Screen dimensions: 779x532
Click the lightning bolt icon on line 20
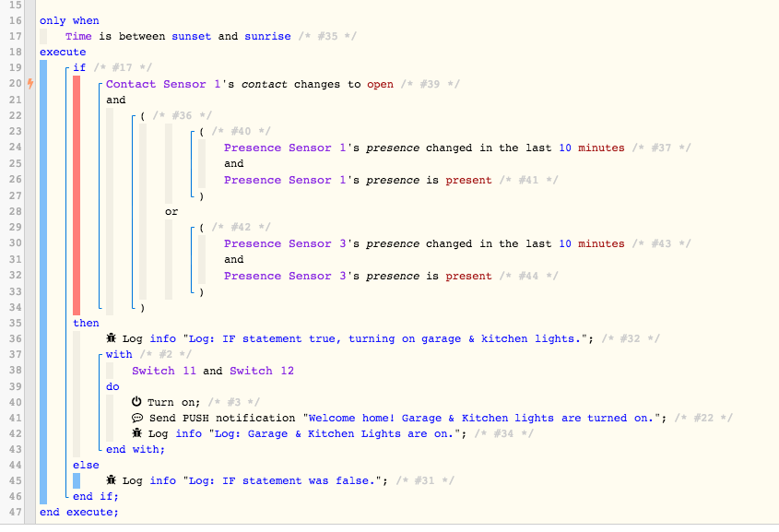tap(30, 84)
